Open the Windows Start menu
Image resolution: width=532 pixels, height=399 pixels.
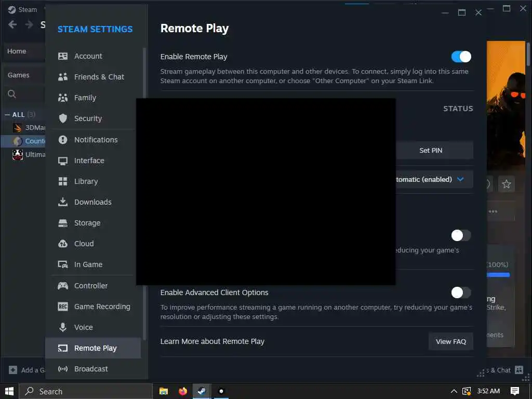click(x=9, y=391)
